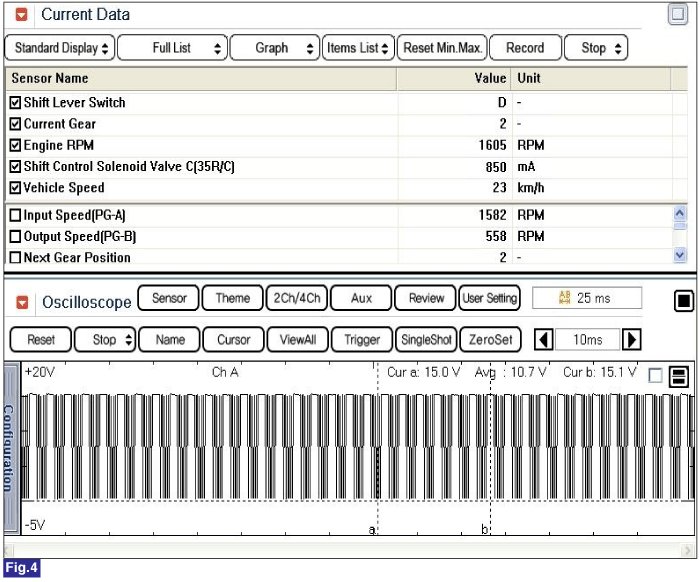Open the Standard Display dropdown

point(59,48)
